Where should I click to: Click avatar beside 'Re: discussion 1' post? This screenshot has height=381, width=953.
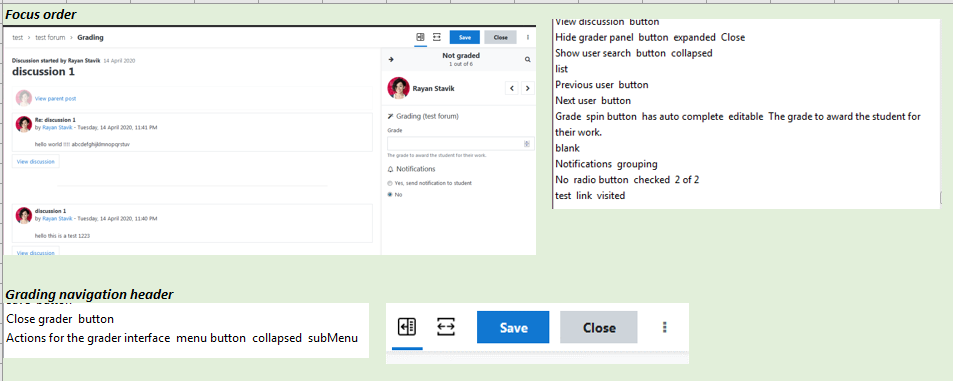24,124
